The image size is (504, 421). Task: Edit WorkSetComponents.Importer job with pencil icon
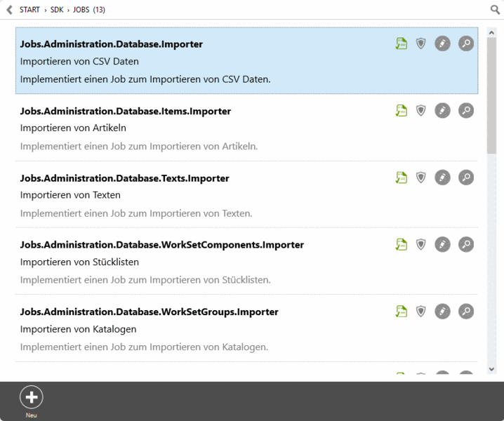click(443, 244)
